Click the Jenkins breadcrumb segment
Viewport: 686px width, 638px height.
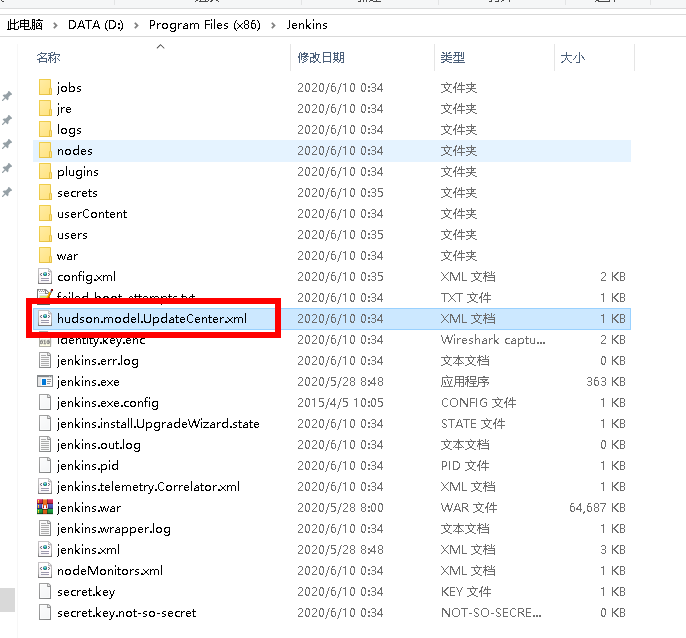[307, 25]
